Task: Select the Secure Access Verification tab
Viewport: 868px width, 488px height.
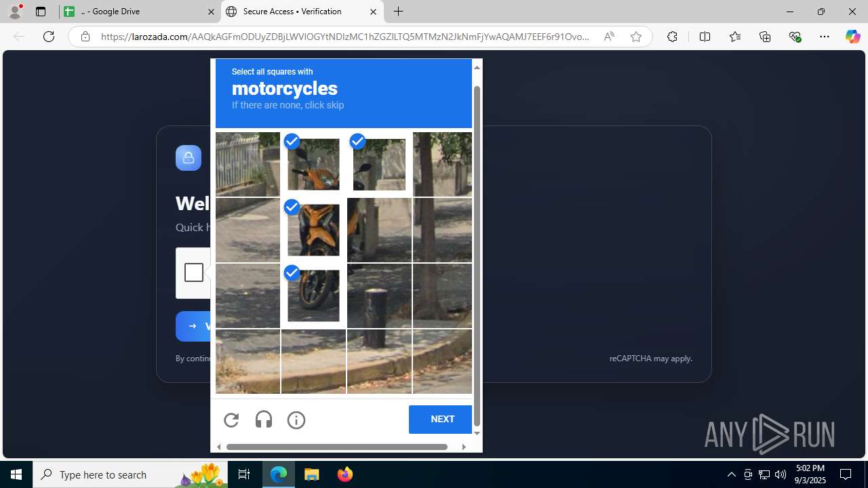Action: pos(302,12)
